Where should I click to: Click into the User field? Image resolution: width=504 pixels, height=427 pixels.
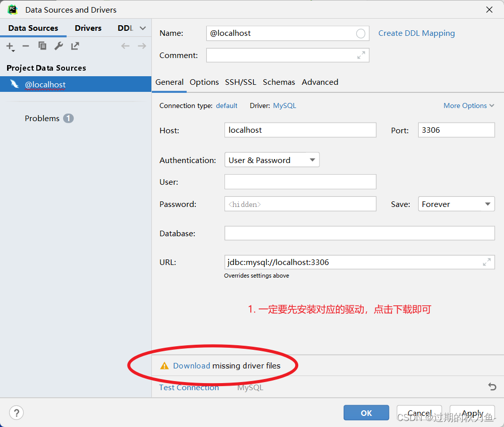300,182
